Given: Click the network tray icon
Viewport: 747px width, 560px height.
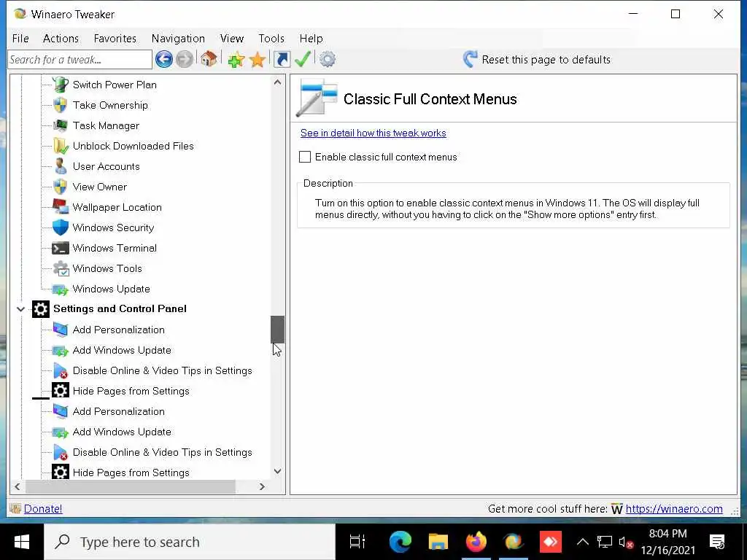Looking at the screenshot, I should (x=604, y=542).
